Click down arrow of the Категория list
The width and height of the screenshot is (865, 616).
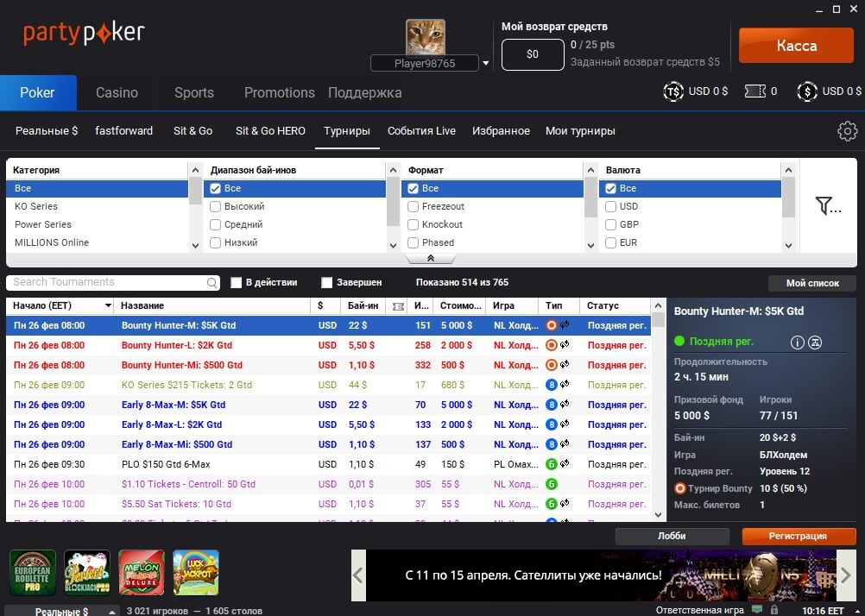click(x=195, y=245)
